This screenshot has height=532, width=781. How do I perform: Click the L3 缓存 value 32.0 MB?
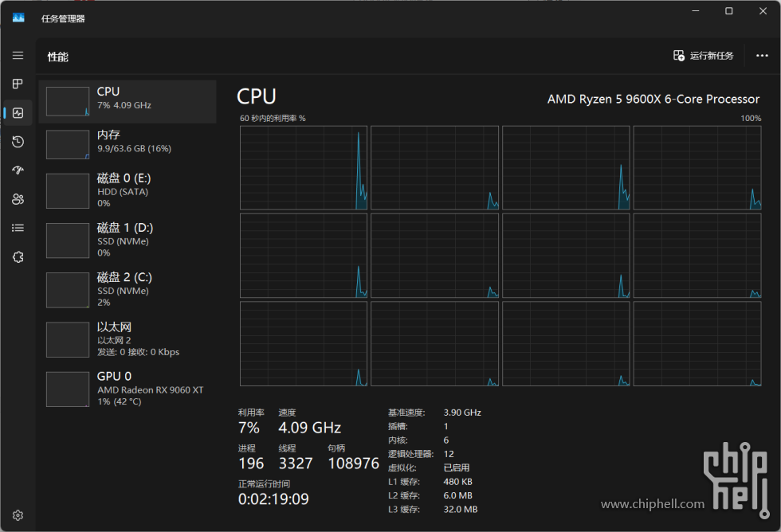(x=461, y=510)
